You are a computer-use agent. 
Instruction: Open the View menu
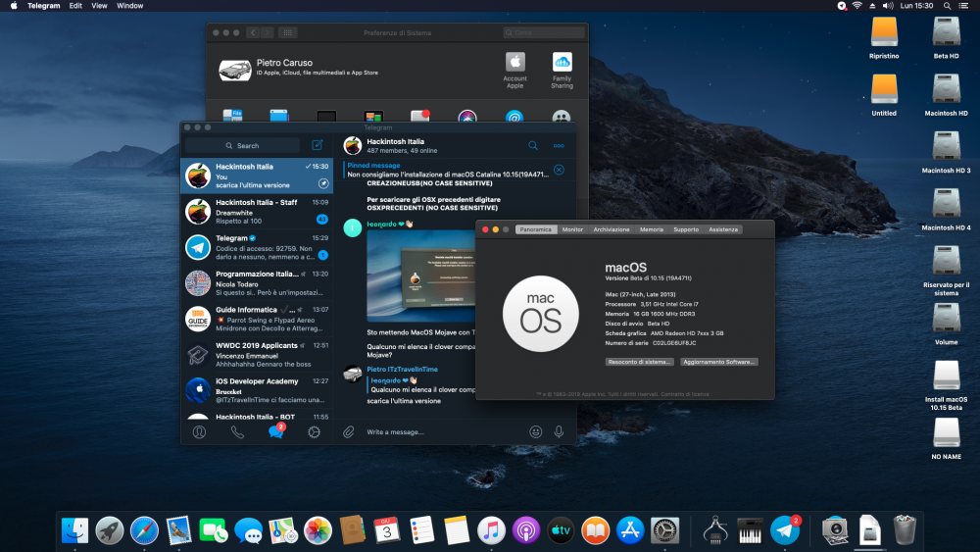99,6
